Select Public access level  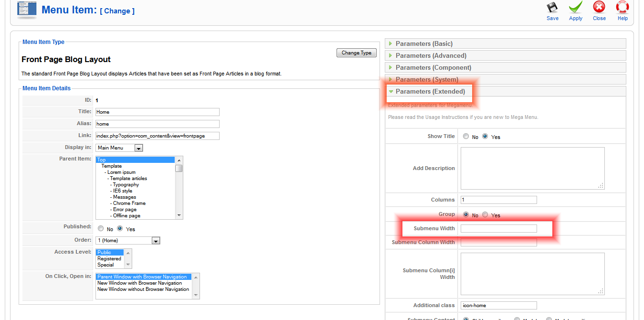(x=110, y=252)
